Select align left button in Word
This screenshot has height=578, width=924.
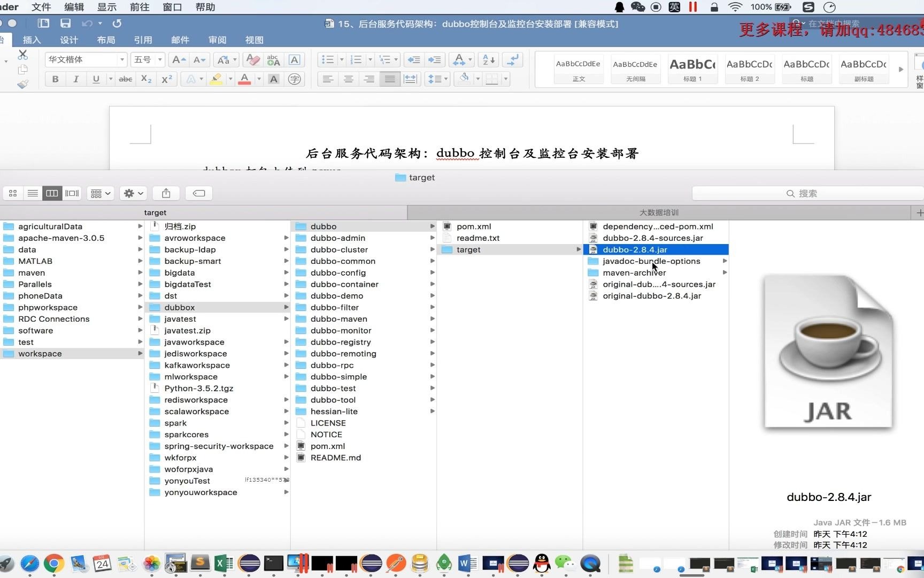[x=328, y=79]
